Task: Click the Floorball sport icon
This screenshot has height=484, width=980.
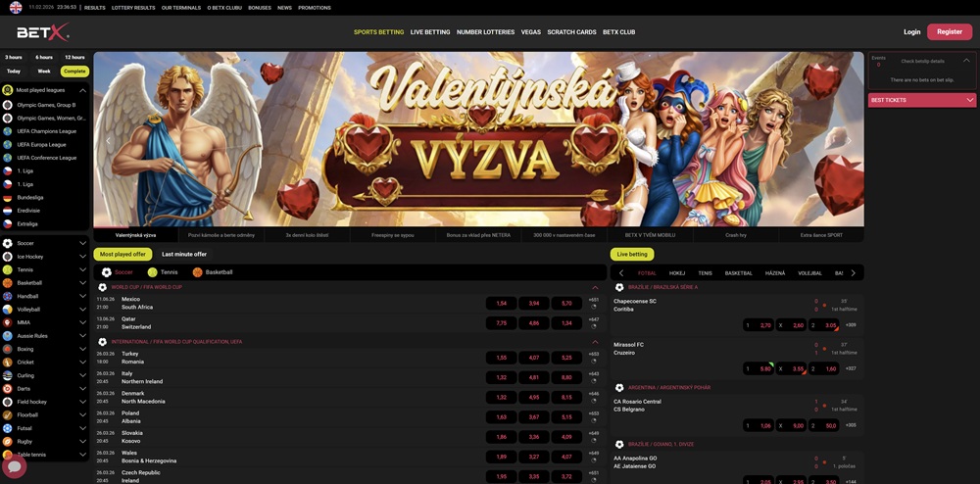Action: pyautogui.click(x=8, y=414)
